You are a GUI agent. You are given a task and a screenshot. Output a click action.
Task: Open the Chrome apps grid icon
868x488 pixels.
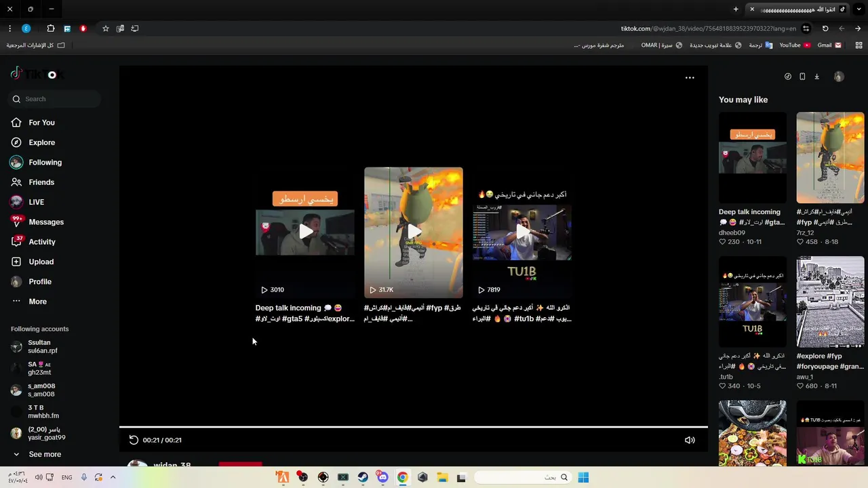point(859,45)
